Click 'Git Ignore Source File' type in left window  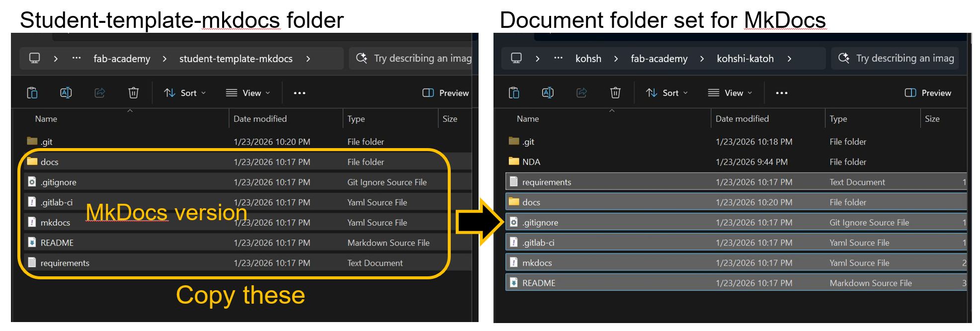(387, 182)
